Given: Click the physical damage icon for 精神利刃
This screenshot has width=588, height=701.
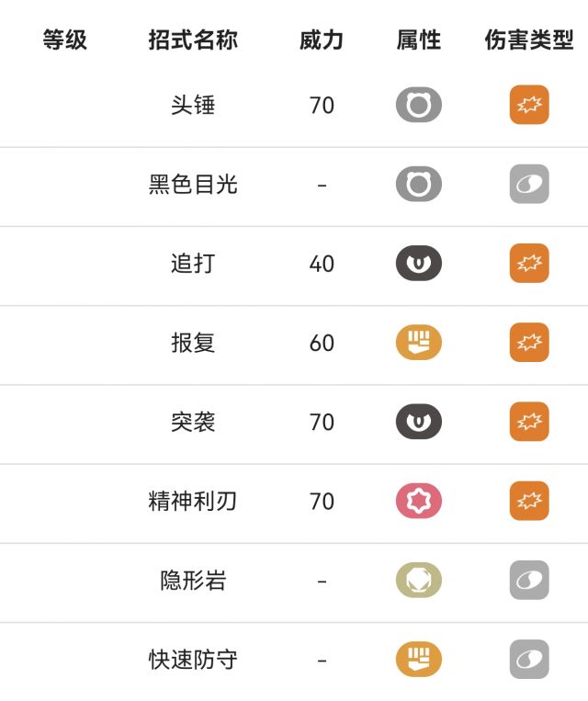Looking at the screenshot, I should (x=529, y=501).
